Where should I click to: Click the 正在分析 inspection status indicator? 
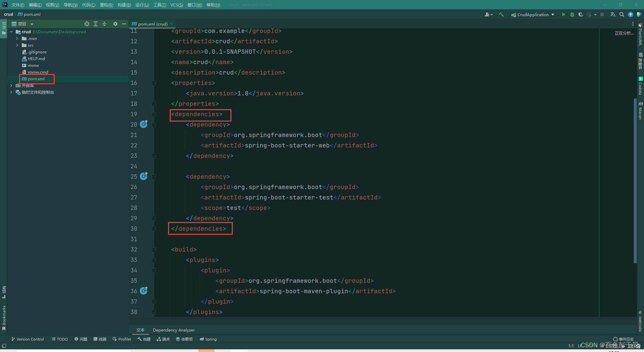[624, 33]
